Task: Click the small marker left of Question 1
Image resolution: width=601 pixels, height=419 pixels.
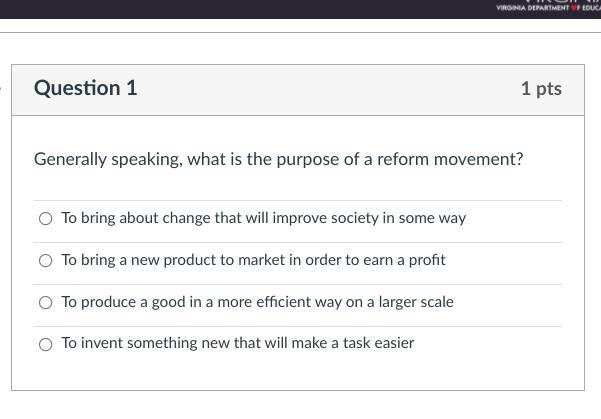Action: pos(2,88)
